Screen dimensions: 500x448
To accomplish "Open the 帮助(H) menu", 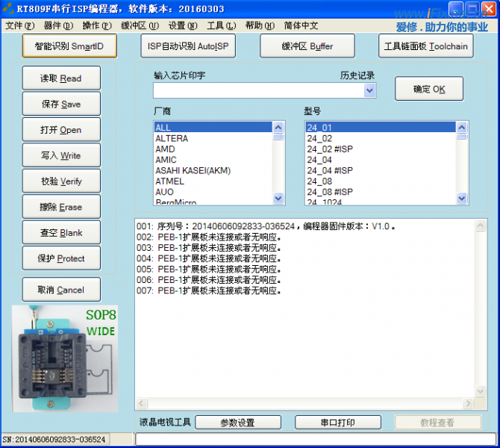I will (260, 25).
